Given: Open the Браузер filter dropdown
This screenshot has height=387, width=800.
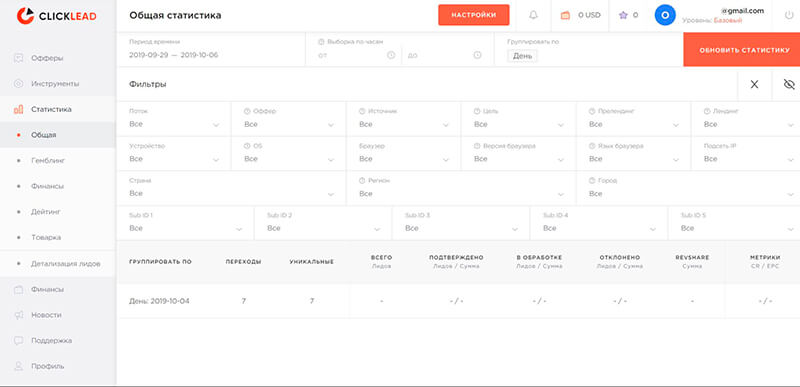Looking at the screenshot, I should [404, 153].
